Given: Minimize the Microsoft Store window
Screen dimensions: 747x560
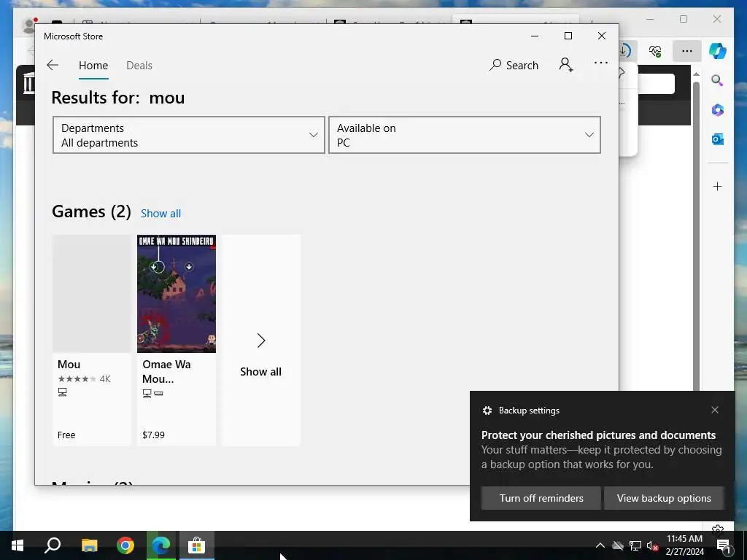Looking at the screenshot, I should pyautogui.click(x=535, y=36).
